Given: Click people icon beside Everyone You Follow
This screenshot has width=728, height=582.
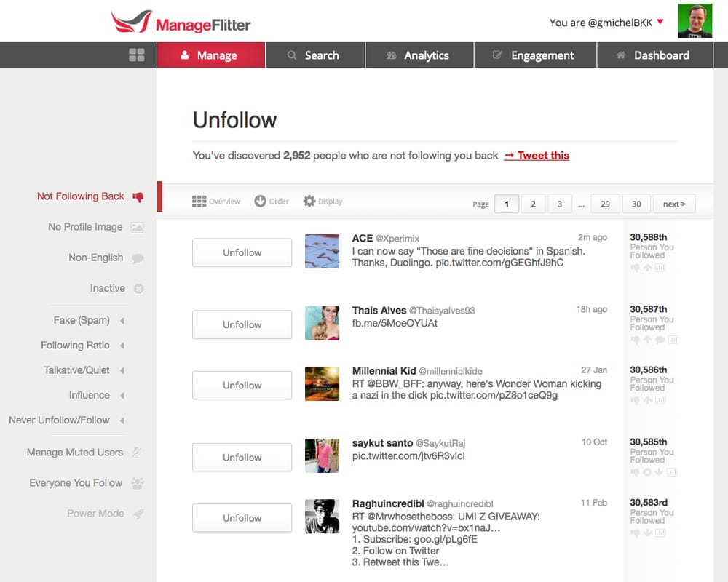Looking at the screenshot, I should (x=138, y=483).
